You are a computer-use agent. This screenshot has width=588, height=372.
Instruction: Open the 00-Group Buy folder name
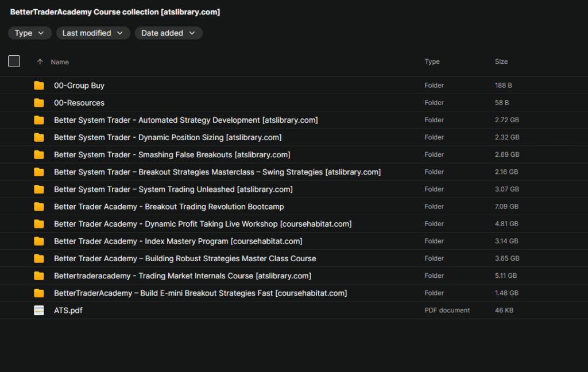click(x=79, y=86)
